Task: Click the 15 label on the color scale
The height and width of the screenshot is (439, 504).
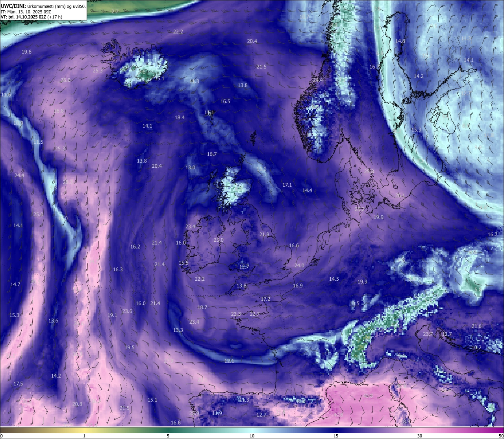Action: (x=336, y=435)
